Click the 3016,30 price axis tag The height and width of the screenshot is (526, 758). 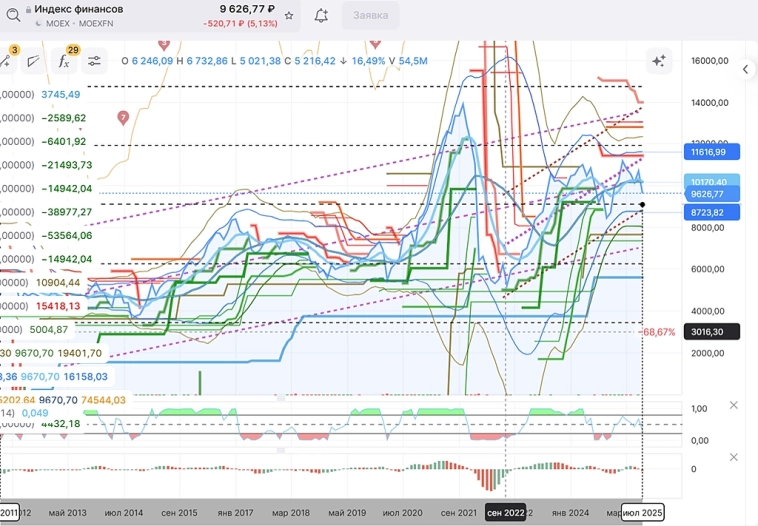(x=714, y=332)
